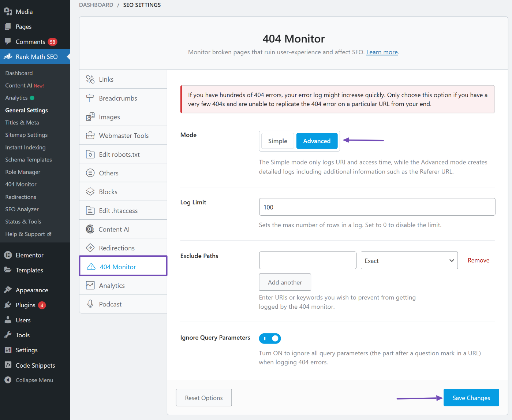Open the Exact match type dropdown
The height and width of the screenshot is (420, 512).
409,260
